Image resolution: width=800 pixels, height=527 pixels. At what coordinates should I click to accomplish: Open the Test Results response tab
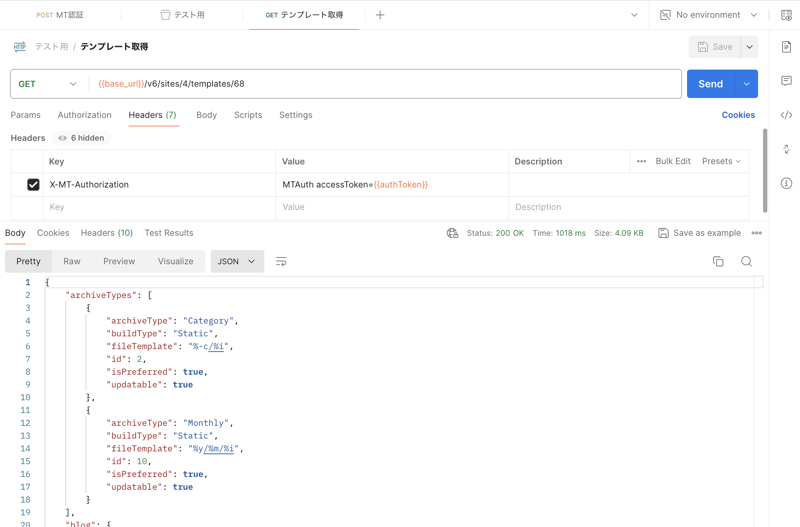(x=169, y=233)
